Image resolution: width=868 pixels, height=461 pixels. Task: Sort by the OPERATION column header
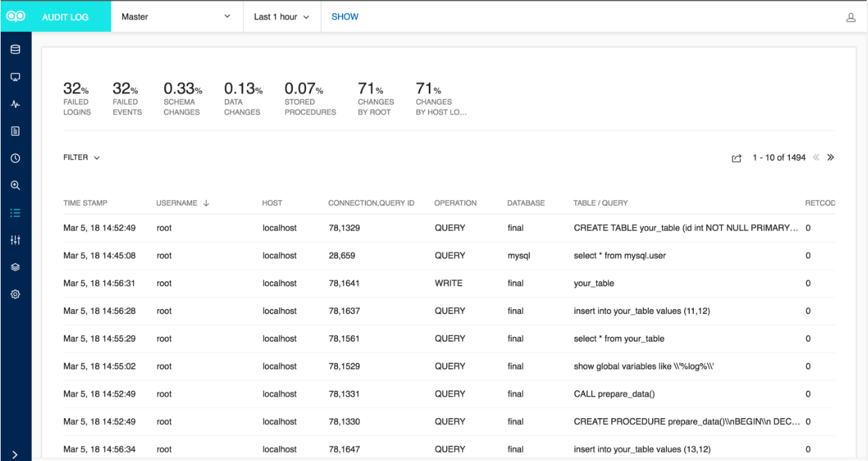[455, 203]
